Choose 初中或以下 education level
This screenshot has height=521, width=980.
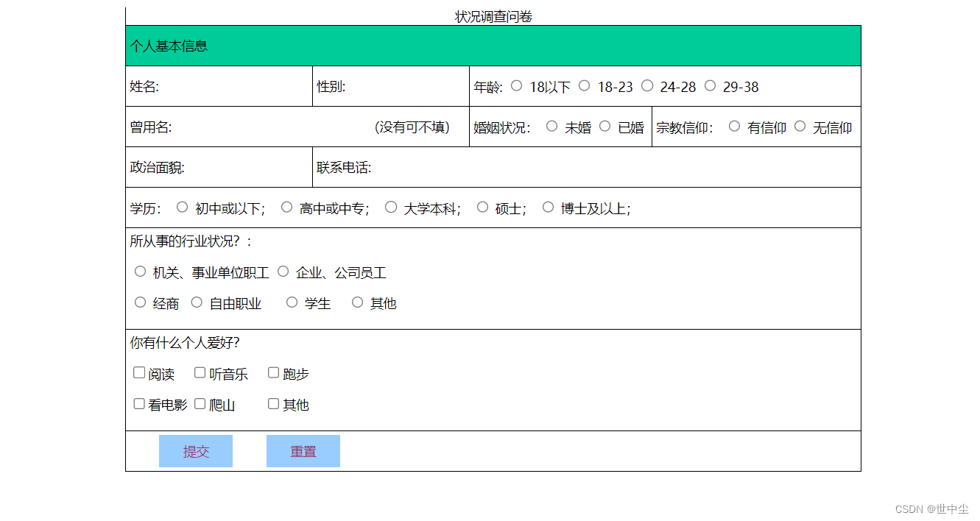pos(182,207)
